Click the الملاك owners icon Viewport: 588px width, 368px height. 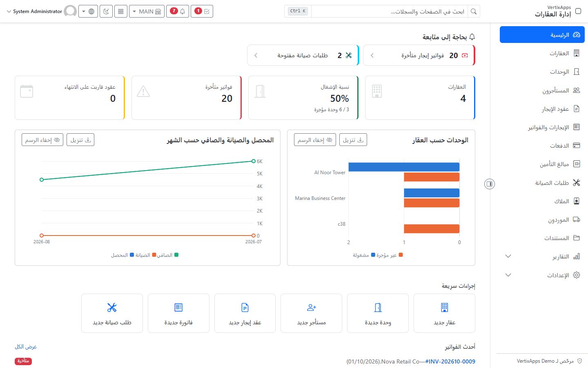pyautogui.click(x=577, y=201)
